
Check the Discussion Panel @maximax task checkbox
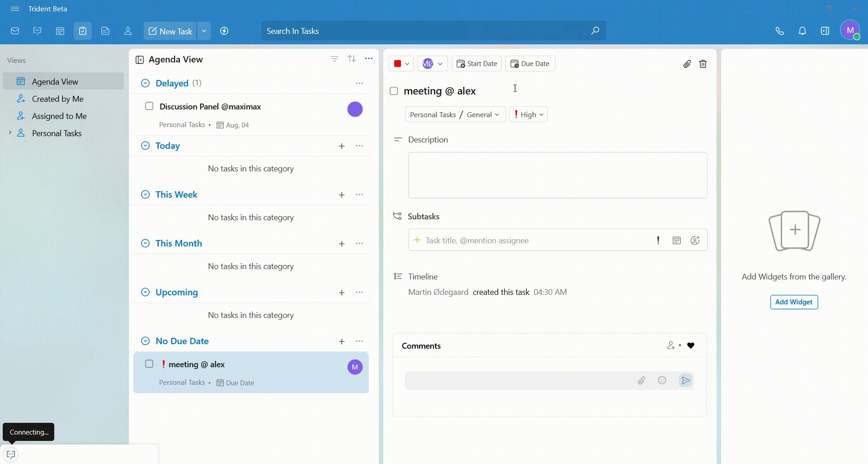[x=149, y=106]
